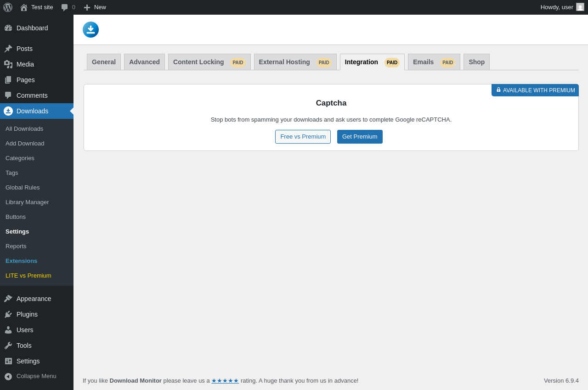This screenshot has width=588, height=390.
Task: Open the five-star rating link
Action: pos(225,381)
